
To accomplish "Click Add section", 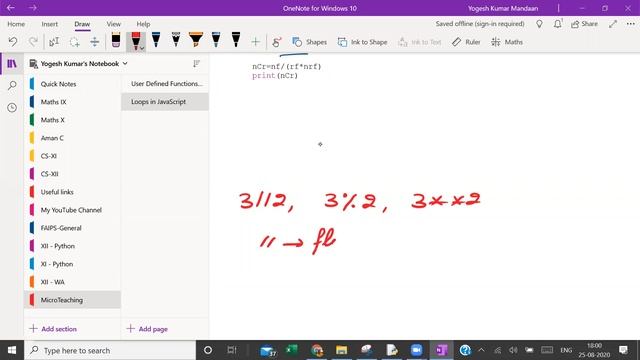I will (53, 329).
